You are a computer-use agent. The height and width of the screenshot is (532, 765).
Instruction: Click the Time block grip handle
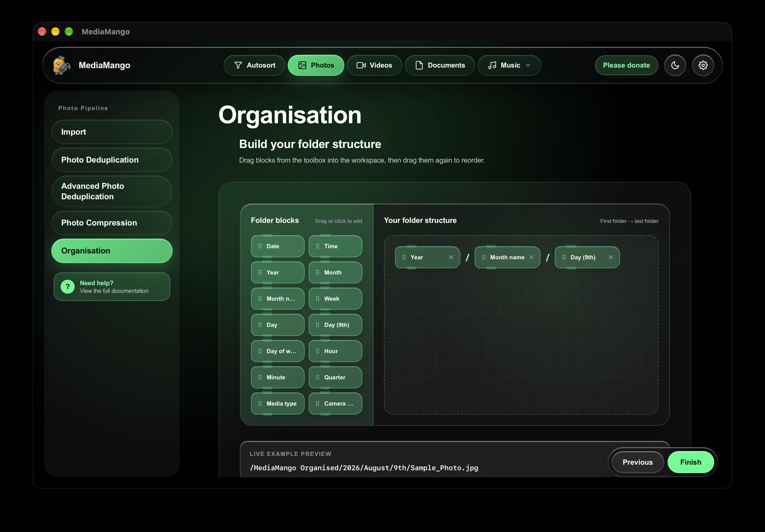[x=317, y=246]
